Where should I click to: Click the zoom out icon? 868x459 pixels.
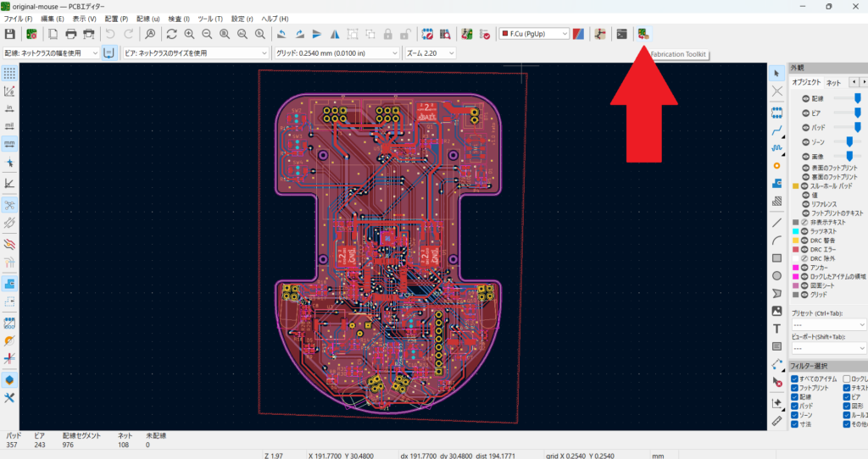207,34
